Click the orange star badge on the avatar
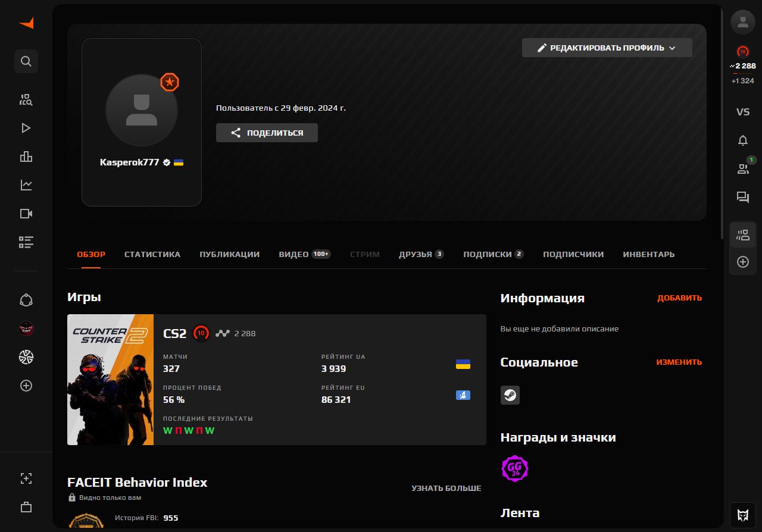The height and width of the screenshot is (532, 762). (x=170, y=82)
